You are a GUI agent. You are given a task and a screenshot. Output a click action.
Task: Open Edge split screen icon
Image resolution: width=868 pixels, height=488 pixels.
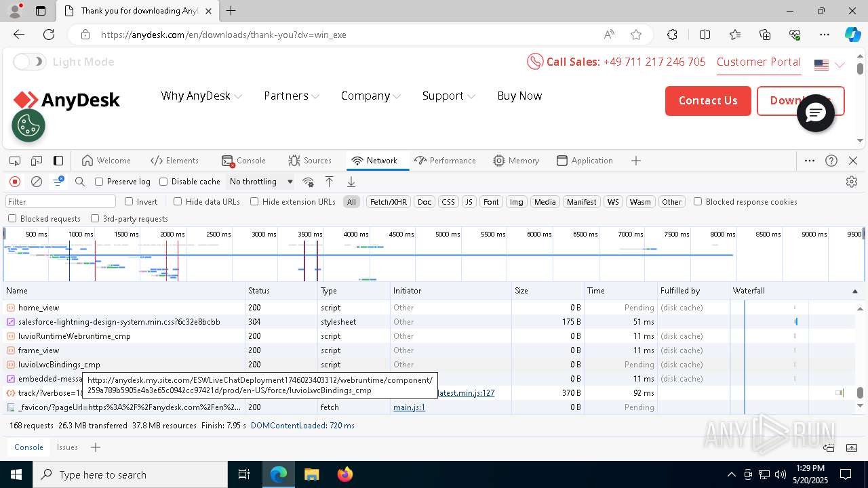(705, 35)
